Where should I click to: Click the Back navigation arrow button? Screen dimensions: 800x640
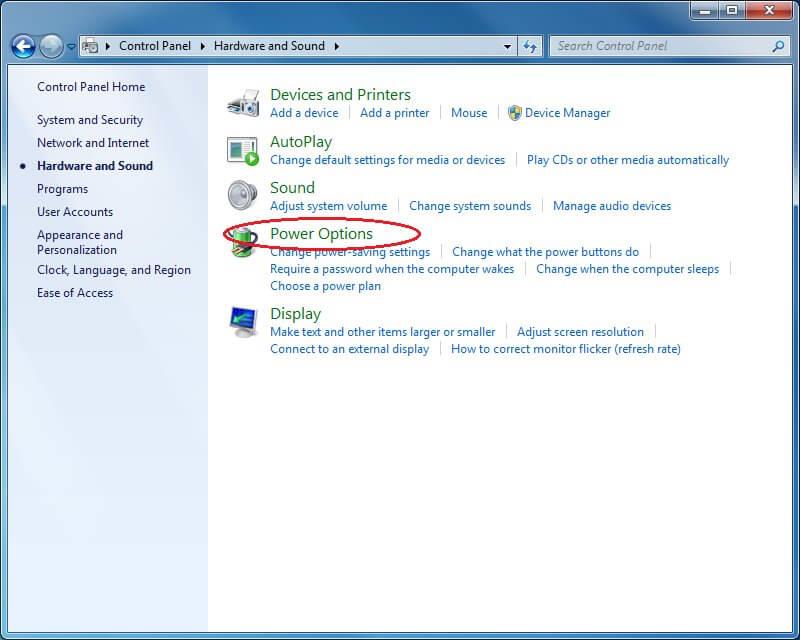point(23,46)
